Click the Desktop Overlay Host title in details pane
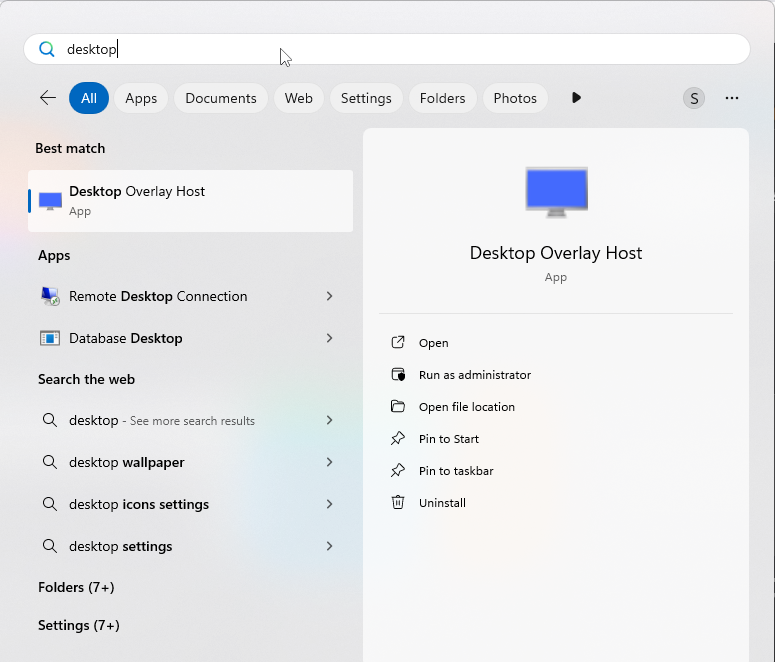The width and height of the screenshot is (775, 662). pyautogui.click(x=556, y=253)
